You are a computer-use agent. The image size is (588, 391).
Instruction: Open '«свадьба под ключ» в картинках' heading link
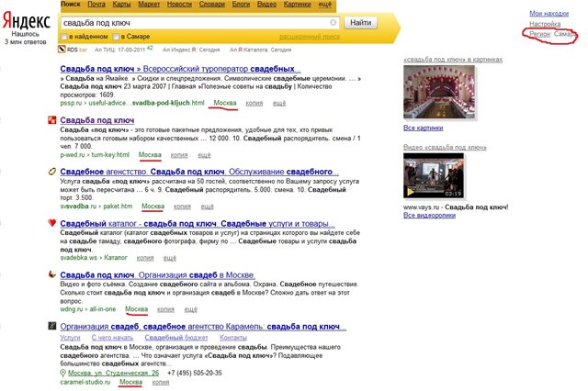(453, 60)
